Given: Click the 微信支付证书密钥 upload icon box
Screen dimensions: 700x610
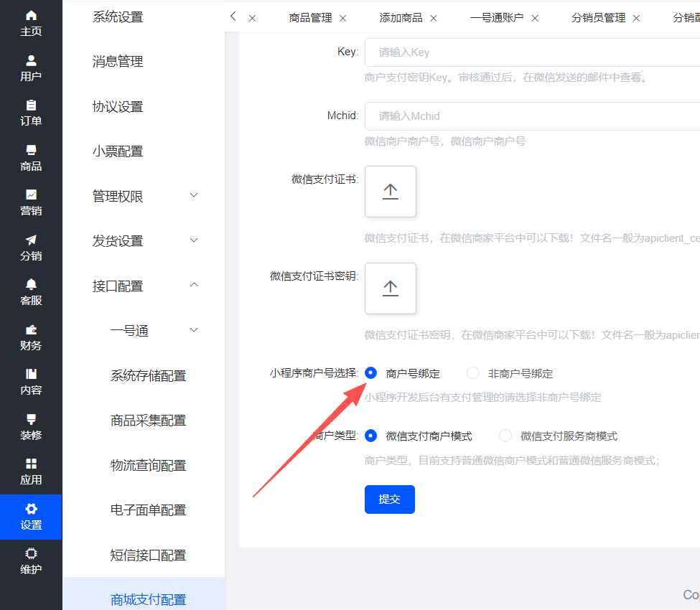Looking at the screenshot, I should click(390, 288).
